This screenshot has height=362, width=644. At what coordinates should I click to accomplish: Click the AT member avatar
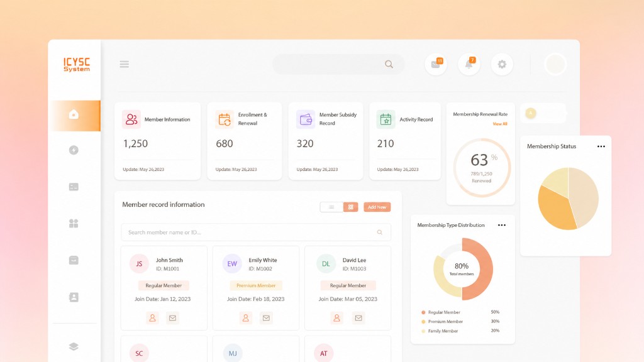tap(324, 353)
